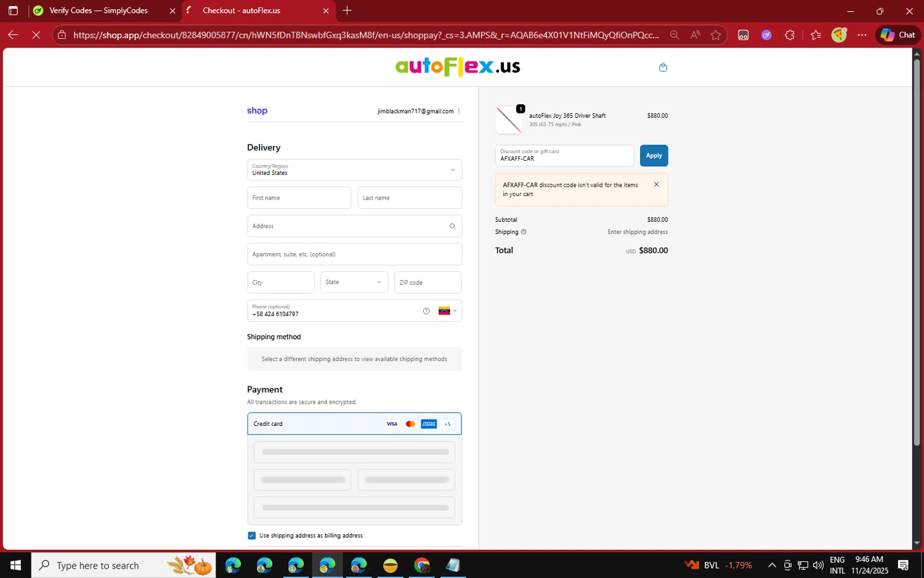Image resolution: width=924 pixels, height=578 pixels.
Task: Click the American Express icon
Action: coord(429,424)
